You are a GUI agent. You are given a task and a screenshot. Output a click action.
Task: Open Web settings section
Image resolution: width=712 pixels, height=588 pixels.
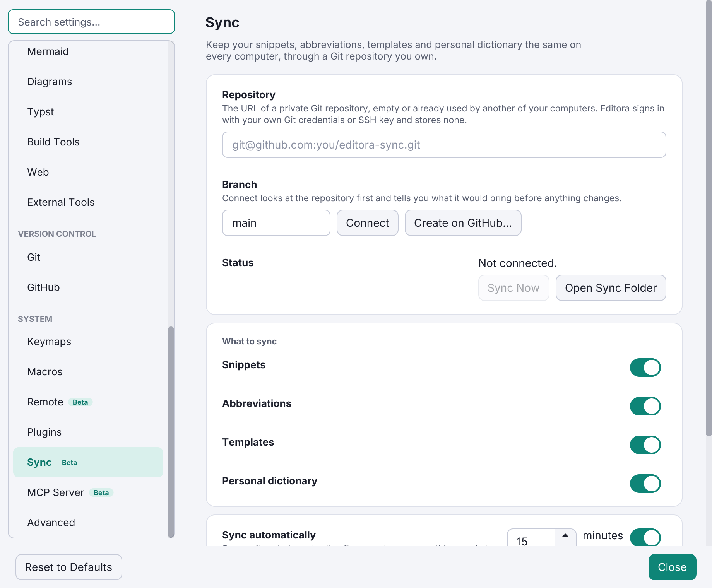[x=88, y=172]
